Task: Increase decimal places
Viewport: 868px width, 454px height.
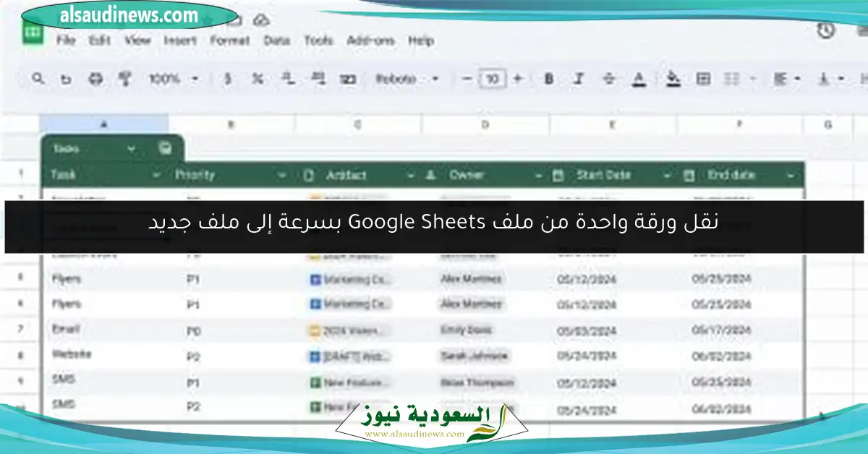Action: coord(317,78)
